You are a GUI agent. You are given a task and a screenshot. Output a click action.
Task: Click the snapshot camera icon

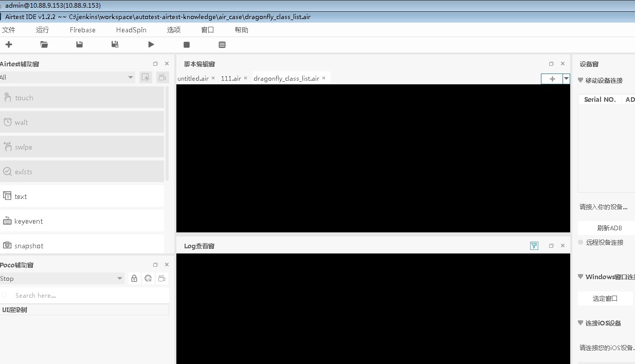pos(7,245)
